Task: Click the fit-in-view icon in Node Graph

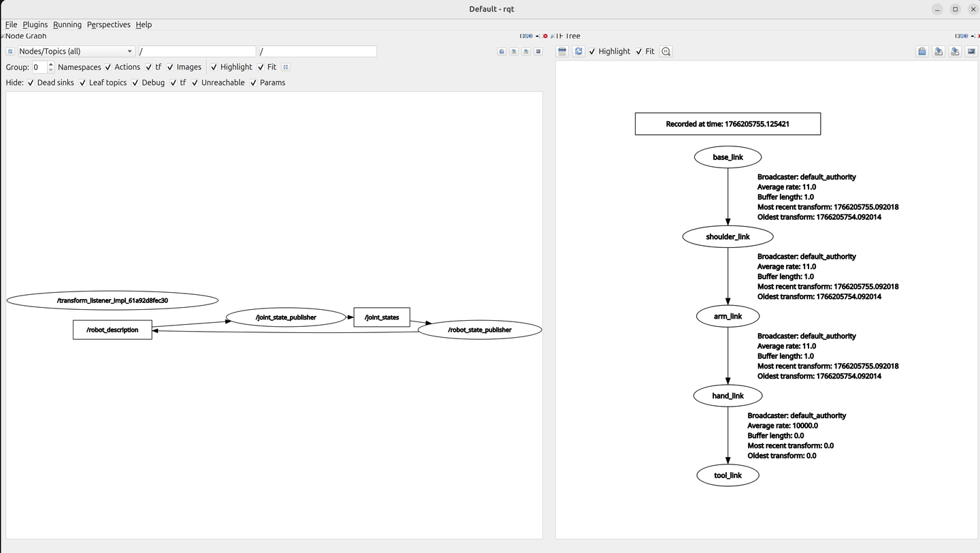Action: pyautogui.click(x=286, y=67)
